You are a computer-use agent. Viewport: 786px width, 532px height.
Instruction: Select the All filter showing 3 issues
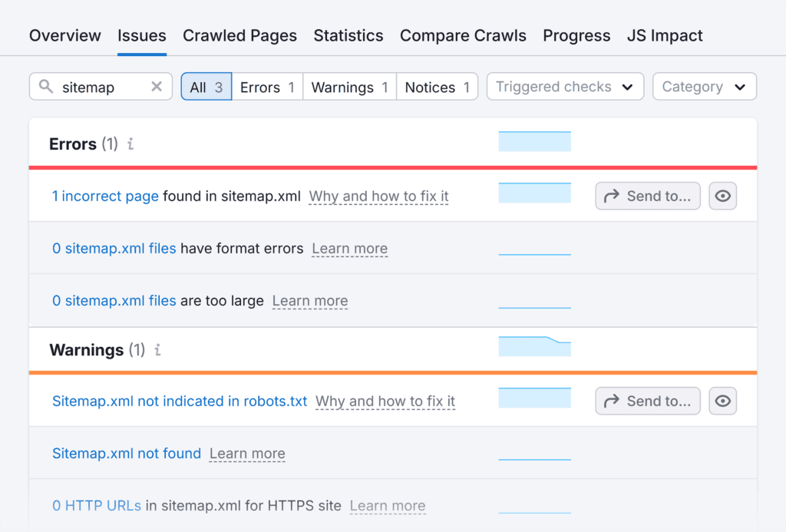coord(206,87)
